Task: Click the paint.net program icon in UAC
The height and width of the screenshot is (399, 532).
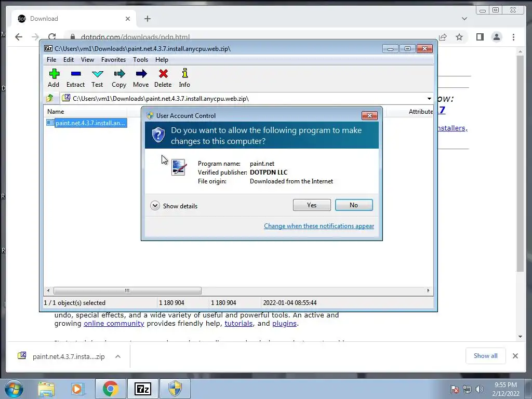Action: click(179, 167)
